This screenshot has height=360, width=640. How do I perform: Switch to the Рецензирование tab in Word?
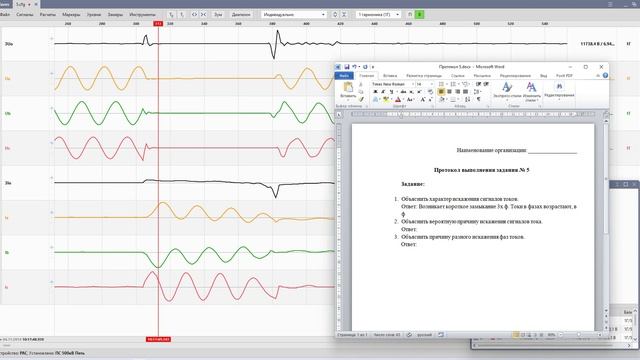point(515,76)
